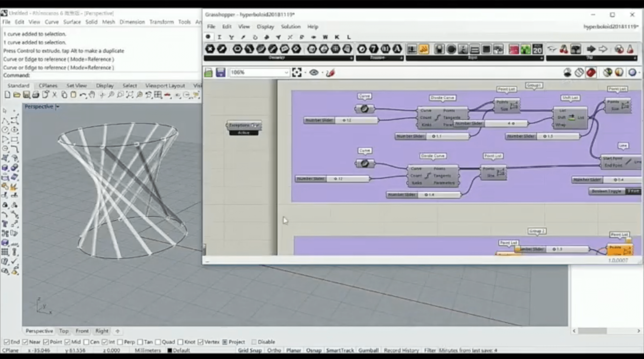This screenshot has height=359, width=644.
Task: Click the Pan hand tool icon
Action: tap(92, 95)
